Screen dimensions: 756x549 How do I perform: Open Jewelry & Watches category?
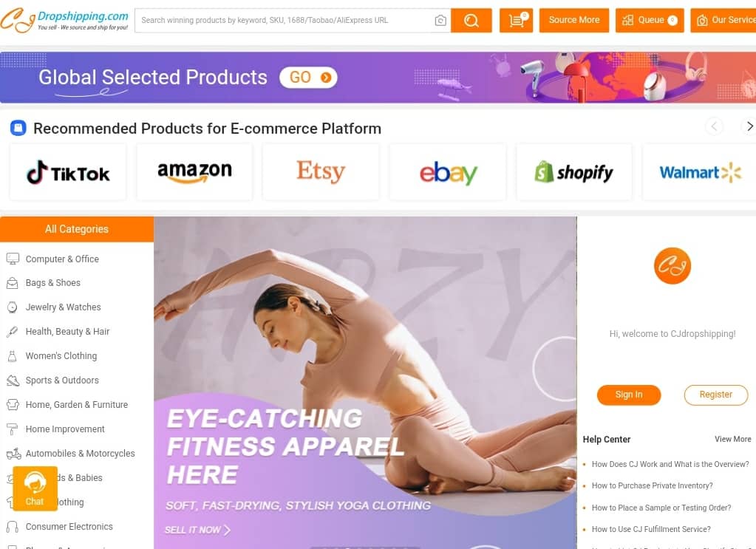[x=63, y=307]
